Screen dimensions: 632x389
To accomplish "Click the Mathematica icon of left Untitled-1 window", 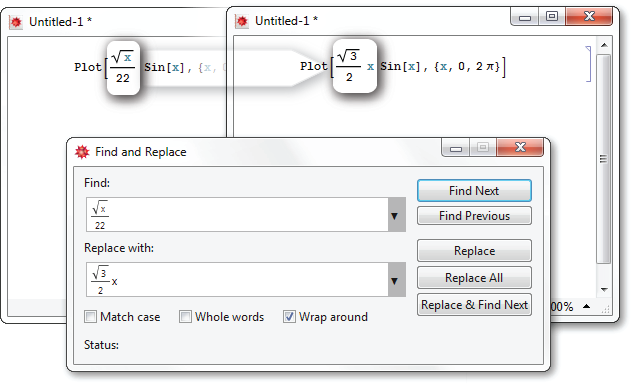I will pyautogui.click(x=16, y=22).
